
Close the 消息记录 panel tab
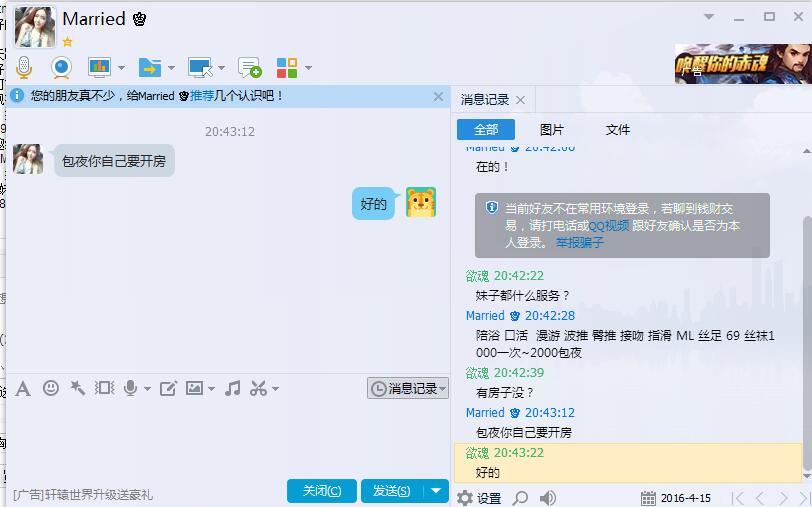pyautogui.click(x=520, y=100)
